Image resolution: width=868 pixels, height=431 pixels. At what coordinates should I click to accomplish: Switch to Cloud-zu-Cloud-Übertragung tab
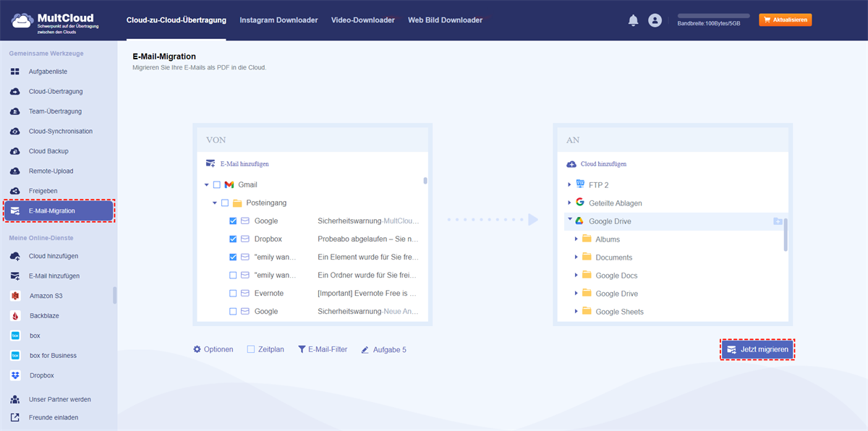click(176, 20)
